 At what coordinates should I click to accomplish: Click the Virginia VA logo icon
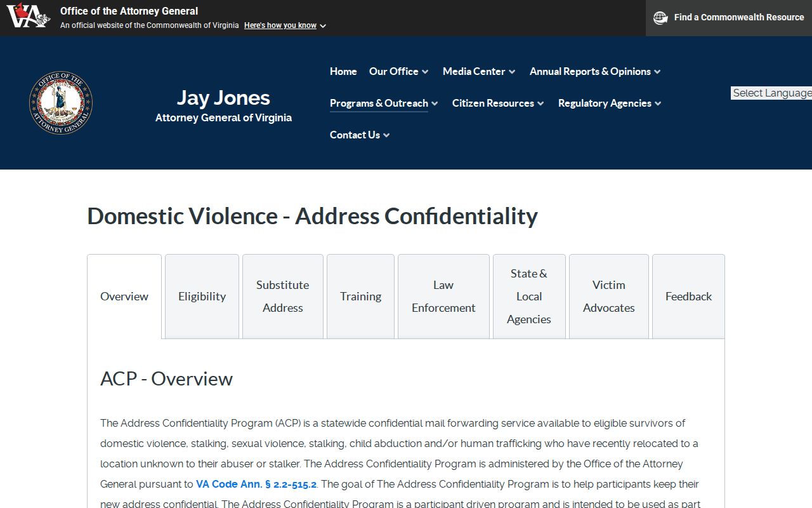coord(28,16)
